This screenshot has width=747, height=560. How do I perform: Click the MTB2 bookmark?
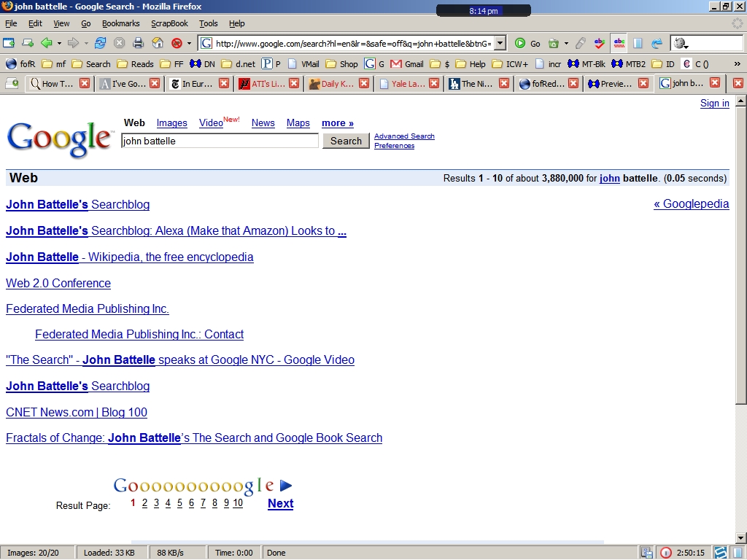click(x=629, y=64)
